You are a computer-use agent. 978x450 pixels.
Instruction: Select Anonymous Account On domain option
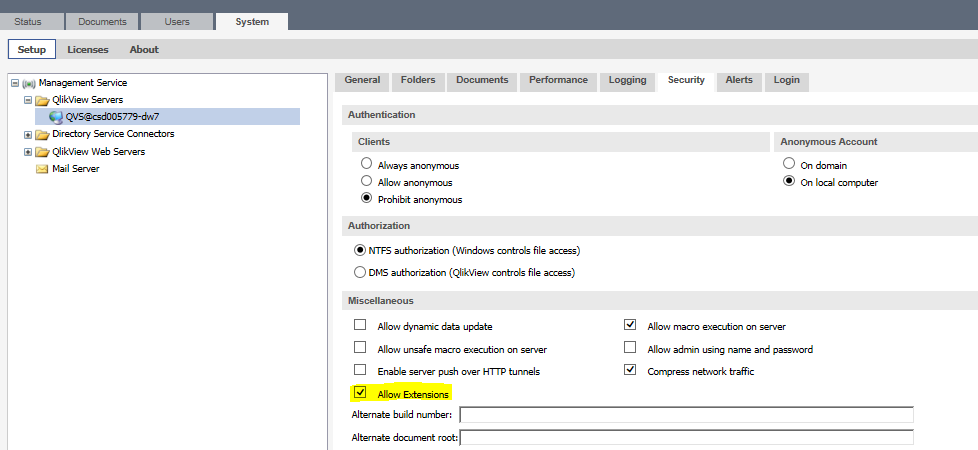click(790, 165)
